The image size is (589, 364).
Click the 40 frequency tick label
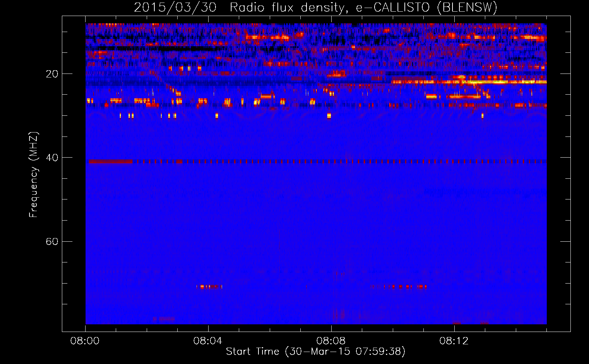pos(52,158)
